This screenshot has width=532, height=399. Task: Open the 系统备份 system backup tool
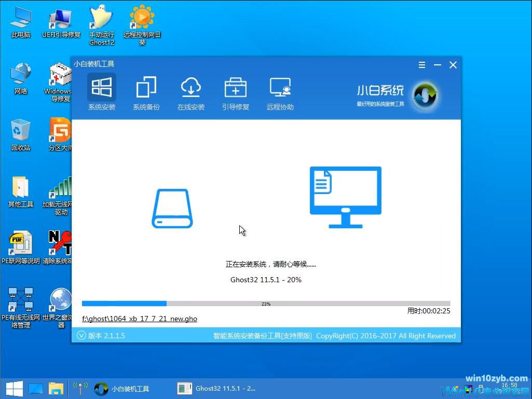146,92
